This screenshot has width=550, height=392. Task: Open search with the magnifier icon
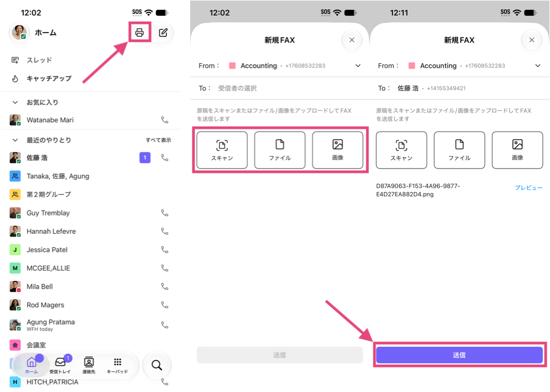tap(157, 365)
